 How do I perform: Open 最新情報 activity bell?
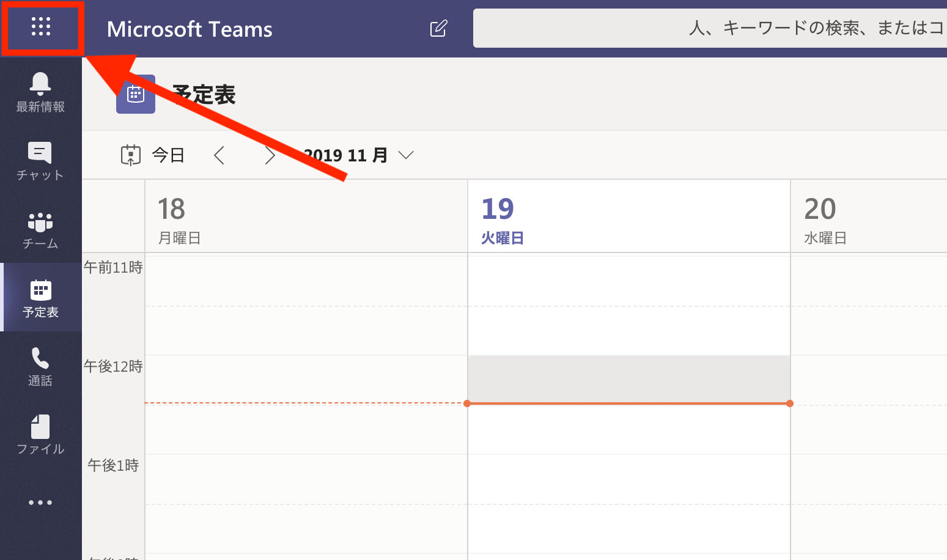coord(40,92)
